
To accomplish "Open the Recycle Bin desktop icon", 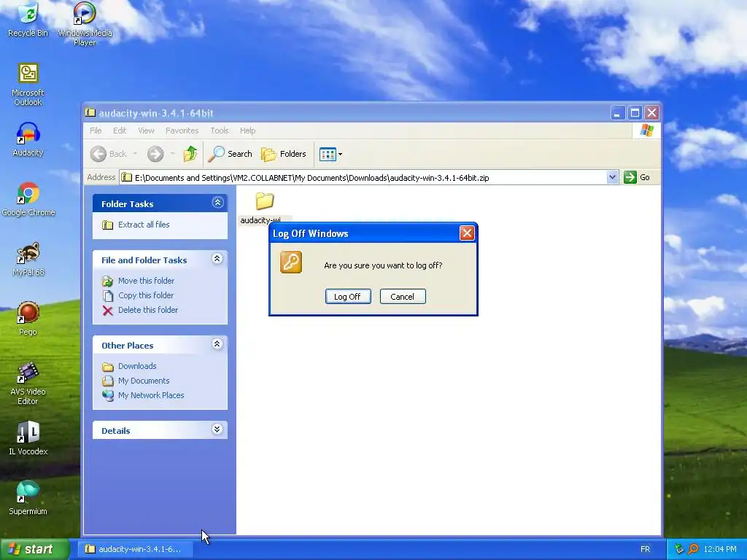I will tap(28, 20).
